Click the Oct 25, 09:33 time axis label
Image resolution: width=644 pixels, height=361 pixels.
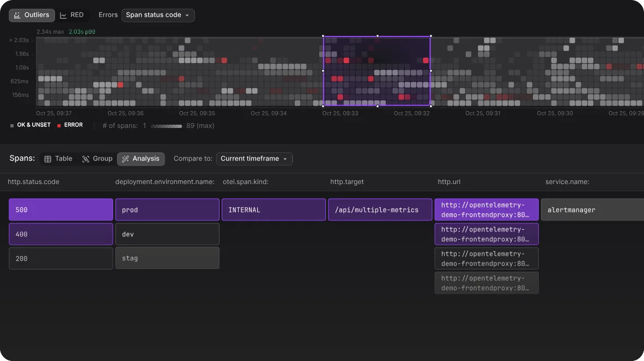click(x=340, y=113)
